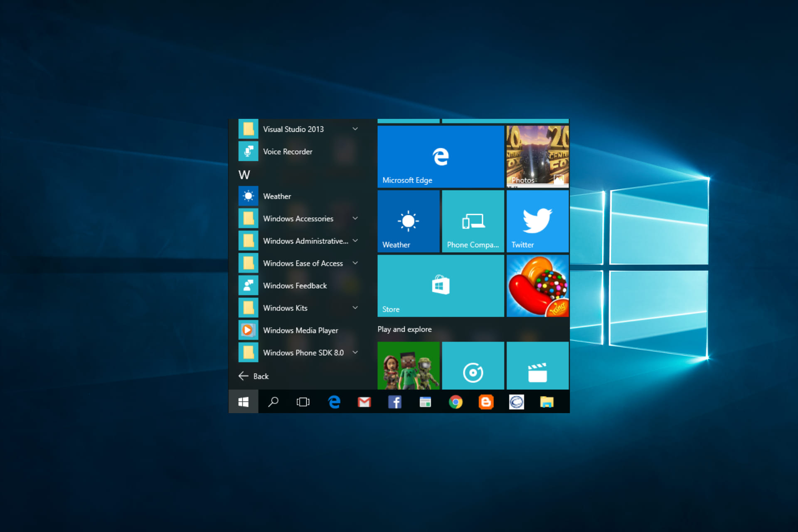The width and height of the screenshot is (798, 532).
Task: Open the Xbox avatars tile
Action: [408, 366]
